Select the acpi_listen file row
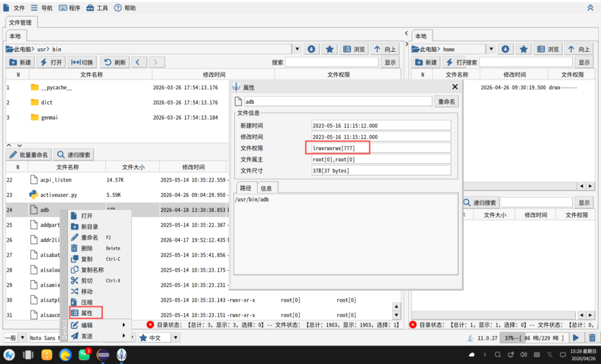The height and width of the screenshot is (364, 601). 117,180
